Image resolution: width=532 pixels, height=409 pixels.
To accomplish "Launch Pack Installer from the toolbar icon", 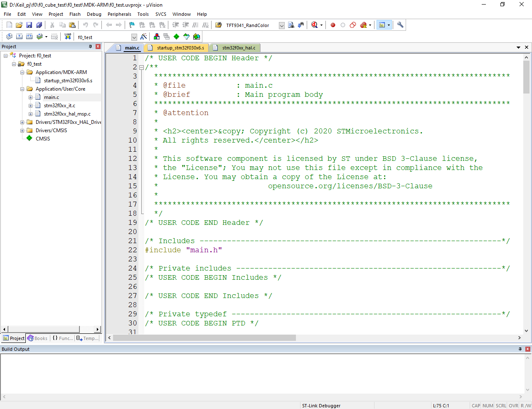I will [197, 37].
